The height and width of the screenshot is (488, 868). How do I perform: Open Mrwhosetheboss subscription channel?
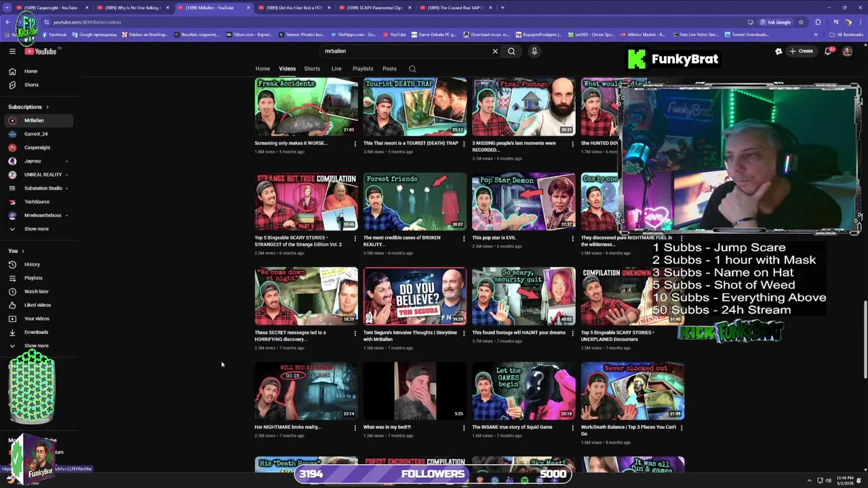tap(39, 216)
